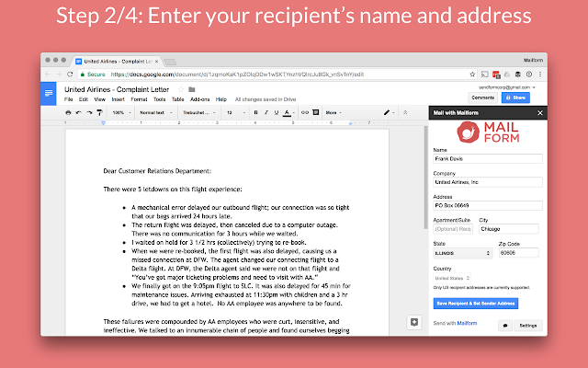Open the sendformcorp@gmail.com account dropdown

click(507, 87)
